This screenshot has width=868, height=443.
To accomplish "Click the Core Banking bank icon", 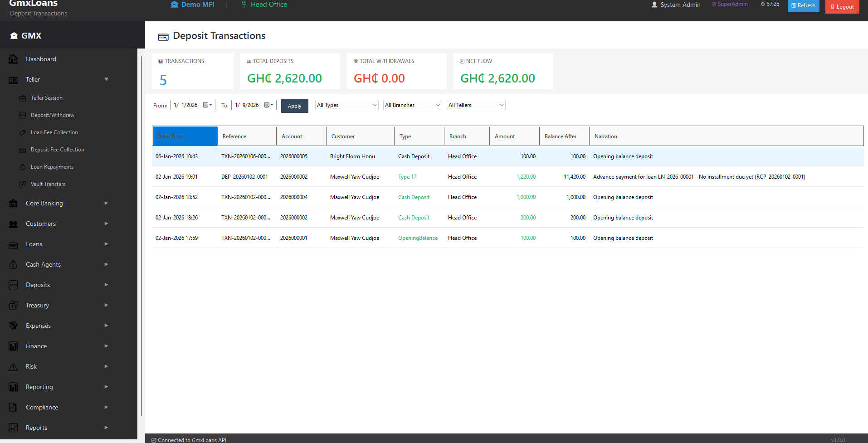I will coord(13,203).
